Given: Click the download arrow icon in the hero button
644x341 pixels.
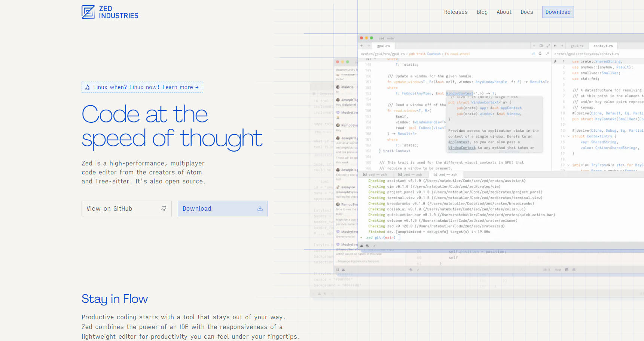Looking at the screenshot, I should coord(260,208).
